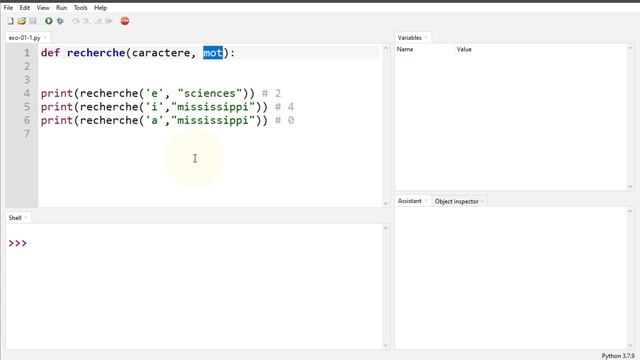Click "mississippi" string on line 5
The height and width of the screenshot is (360, 640).
[x=213, y=107]
